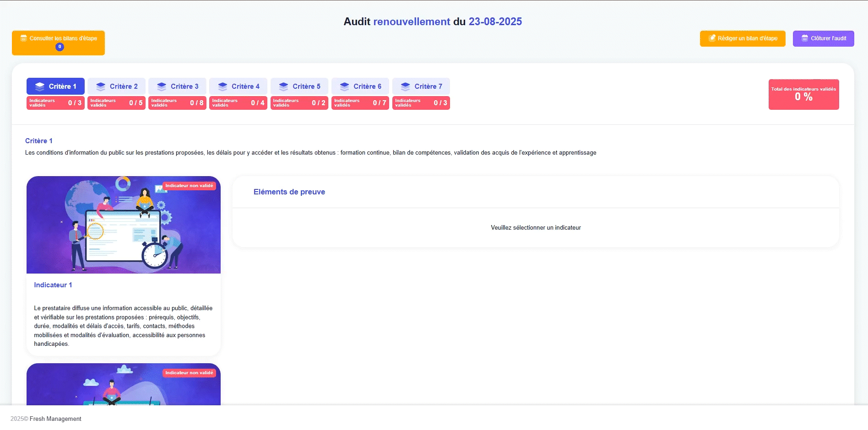This screenshot has height=430, width=868.
Task: Select the Critère 7 tab
Action: [421, 86]
